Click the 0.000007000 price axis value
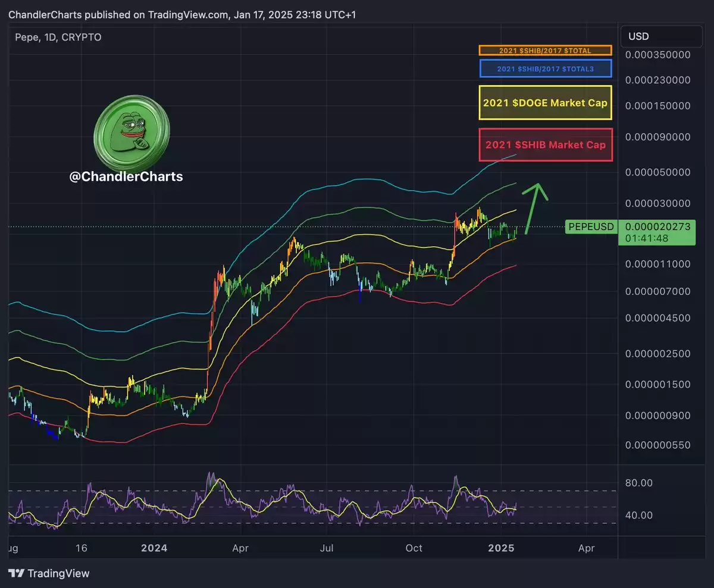Viewport: 714px width, 588px height. pyautogui.click(x=657, y=291)
